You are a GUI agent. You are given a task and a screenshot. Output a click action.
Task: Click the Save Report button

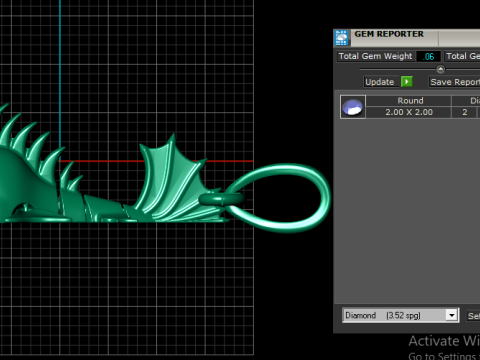(x=454, y=82)
